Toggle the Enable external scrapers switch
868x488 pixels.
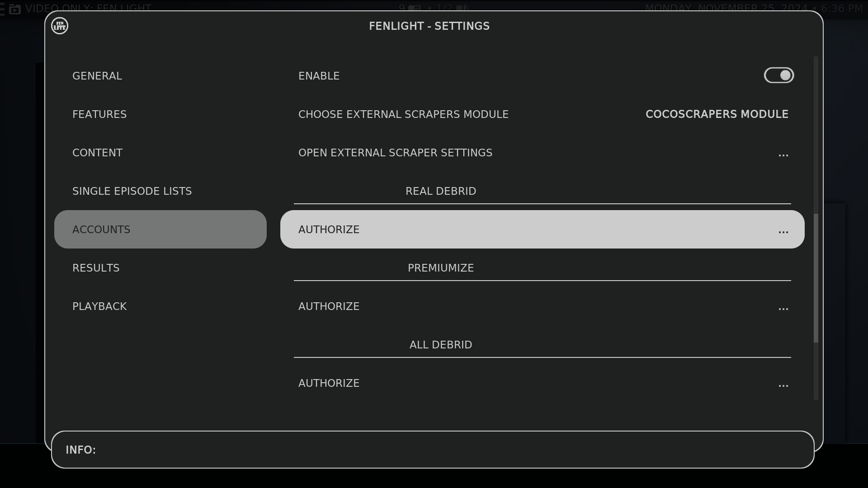point(778,75)
